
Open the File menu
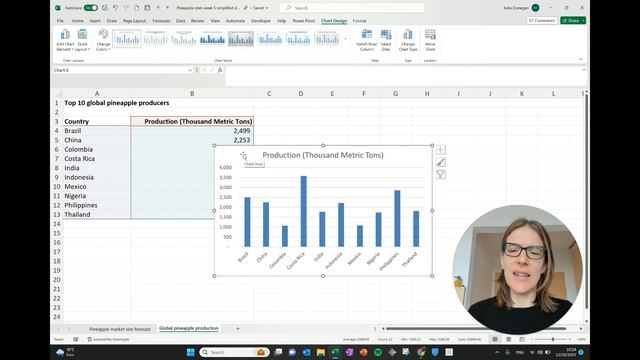tap(60, 21)
